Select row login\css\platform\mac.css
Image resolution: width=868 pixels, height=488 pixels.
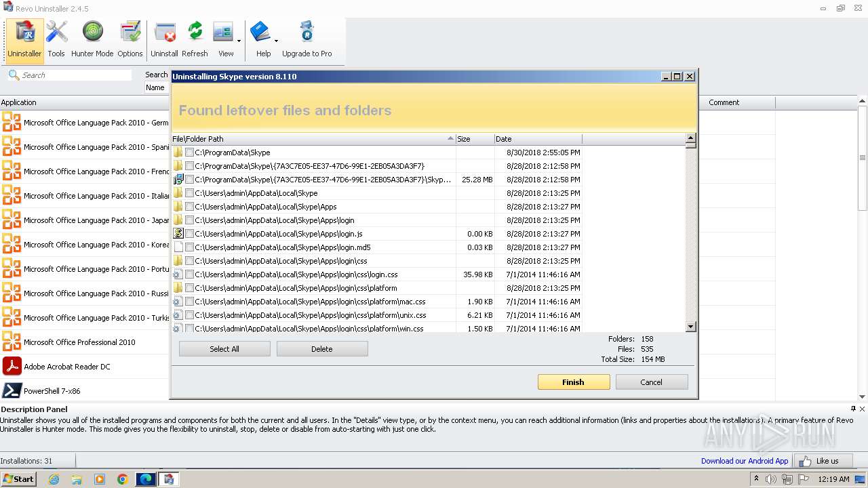tap(376, 302)
